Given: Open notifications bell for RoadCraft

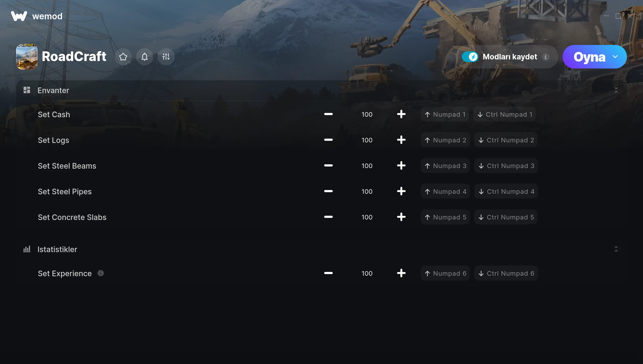Looking at the screenshot, I should point(145,57).
